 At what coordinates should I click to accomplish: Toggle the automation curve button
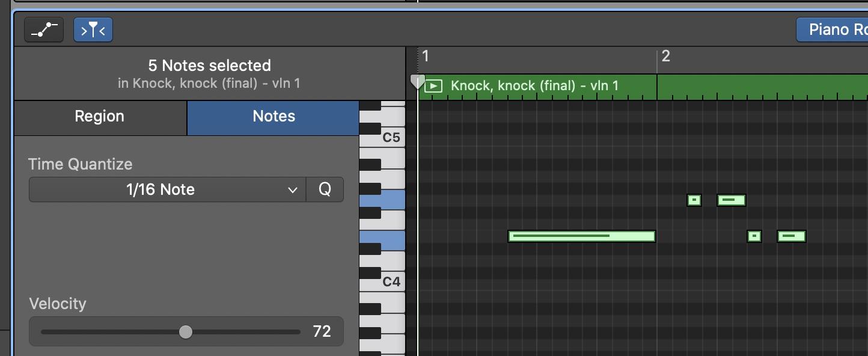click(44, 29)
